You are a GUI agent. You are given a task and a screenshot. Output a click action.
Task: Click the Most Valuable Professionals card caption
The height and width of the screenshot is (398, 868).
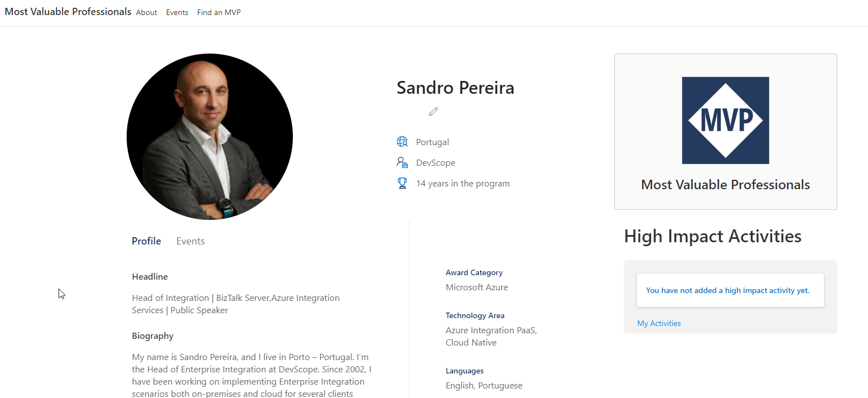click(x=725, y=185)
